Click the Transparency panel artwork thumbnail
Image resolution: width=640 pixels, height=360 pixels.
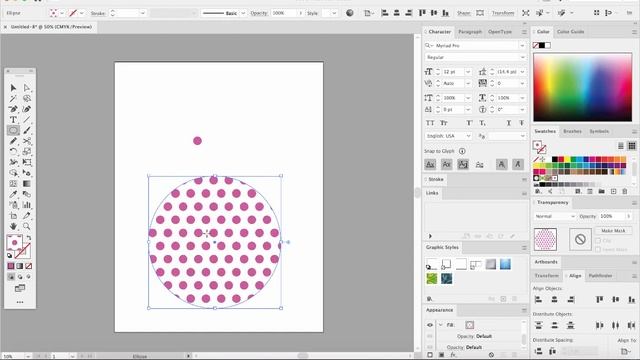pos(545,239)
